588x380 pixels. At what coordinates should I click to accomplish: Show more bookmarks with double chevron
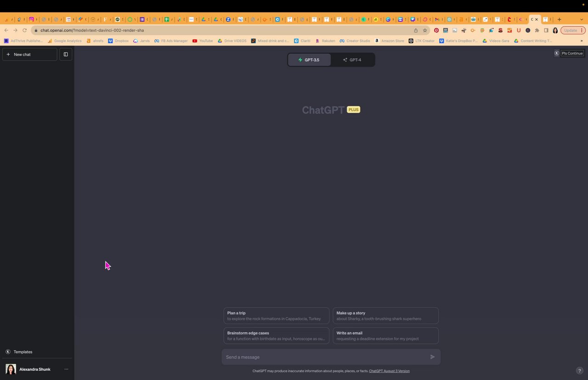(582, 41)
